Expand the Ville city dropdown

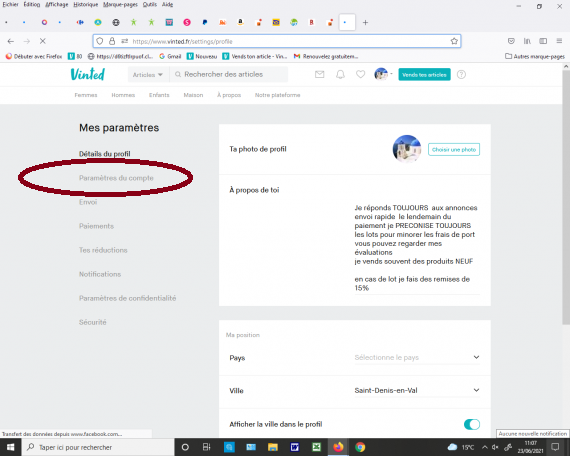[x=417, y=390]
